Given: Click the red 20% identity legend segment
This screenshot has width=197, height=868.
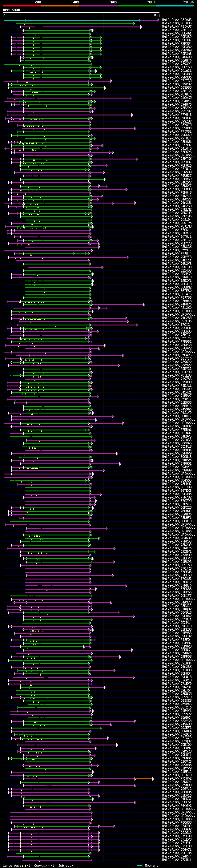Looking at the screenshot, I should [x=22, y=6].
